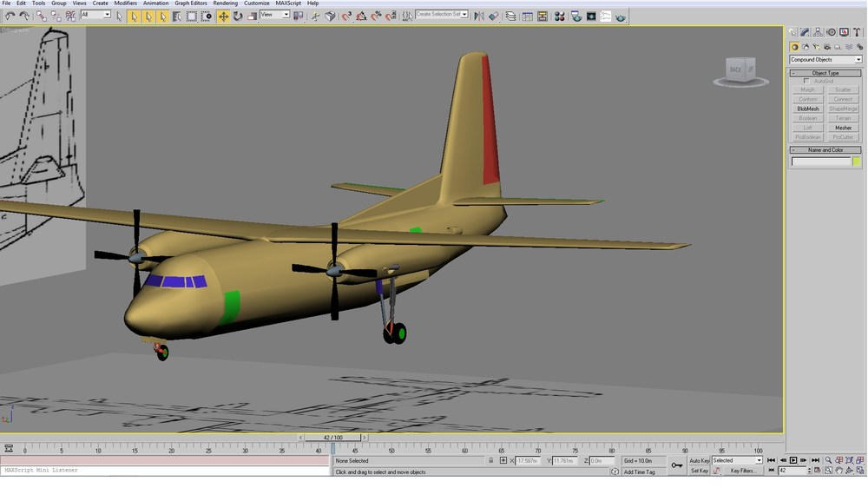Select the Zoom viewport navigation icon
Viewport: 868px width, 488px height.
828,460
